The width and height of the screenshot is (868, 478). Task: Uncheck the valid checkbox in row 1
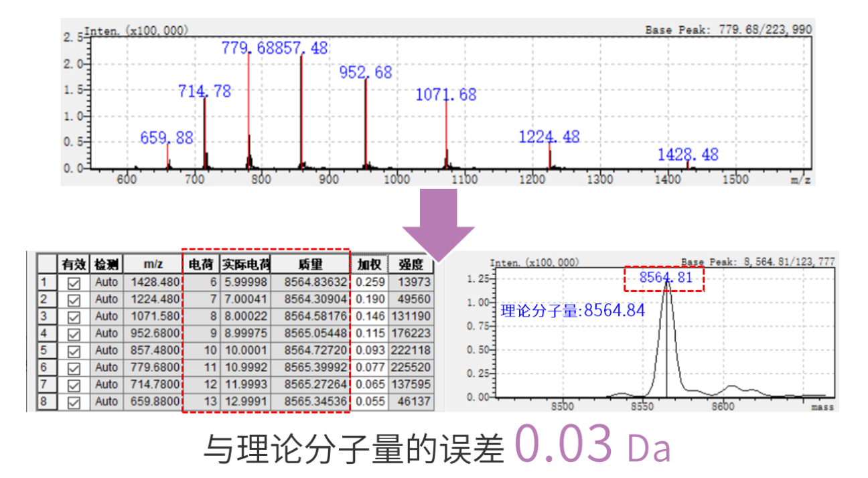click(74, 283)
